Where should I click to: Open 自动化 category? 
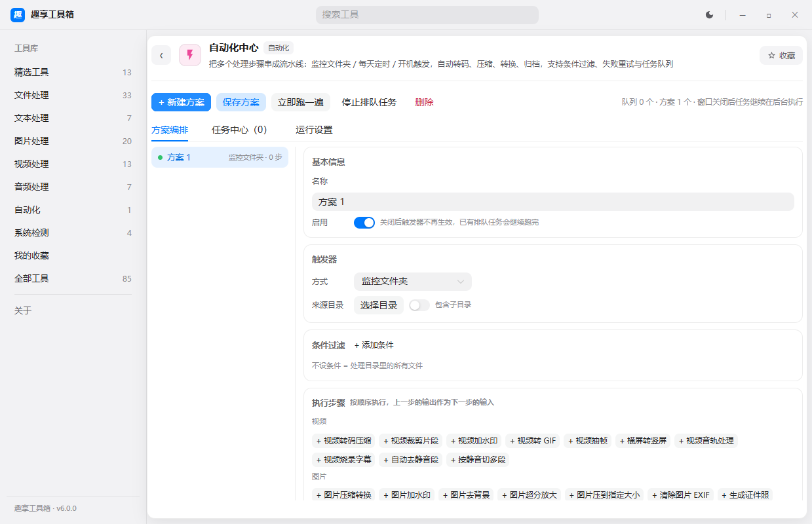point(73,210)
